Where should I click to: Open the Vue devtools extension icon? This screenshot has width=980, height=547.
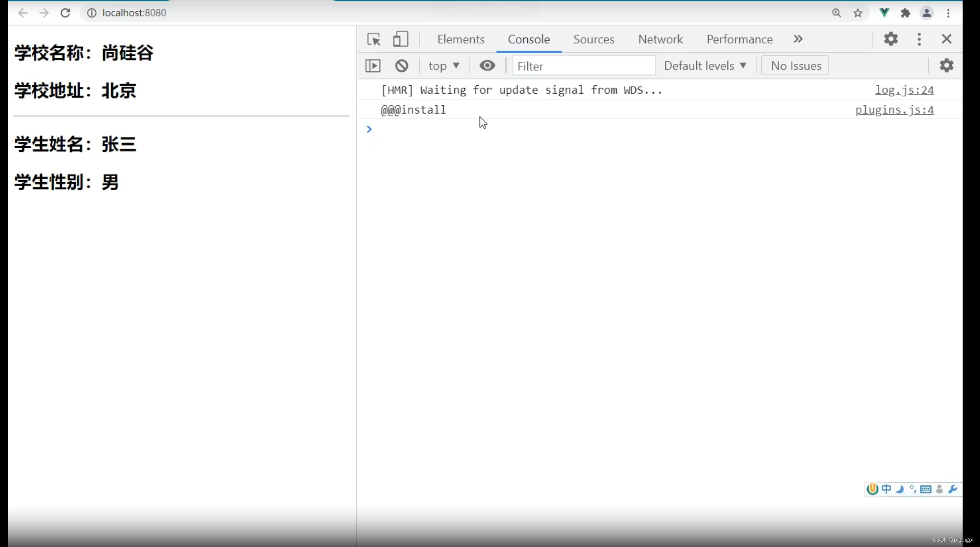(x=884, y=13)
